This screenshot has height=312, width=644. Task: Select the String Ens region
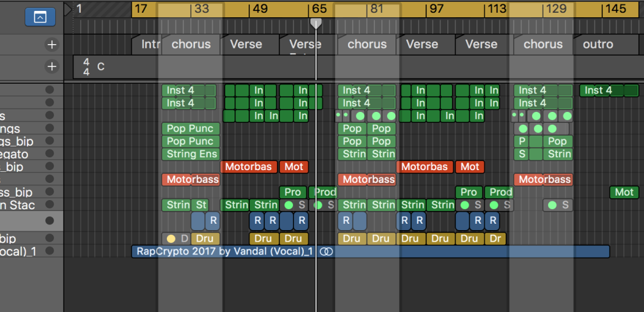point(191,154)
